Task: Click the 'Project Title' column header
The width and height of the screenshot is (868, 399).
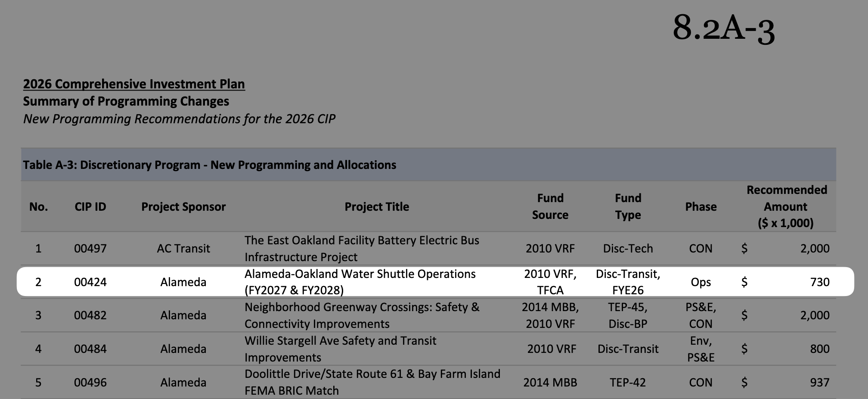Action: (x=376, y=206)
